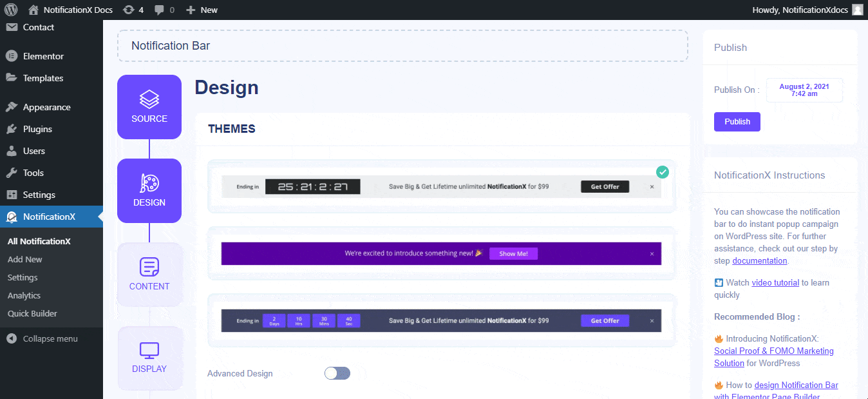Open the Elementor menu item
868x399 pixels.
click(x=52, y=56)
